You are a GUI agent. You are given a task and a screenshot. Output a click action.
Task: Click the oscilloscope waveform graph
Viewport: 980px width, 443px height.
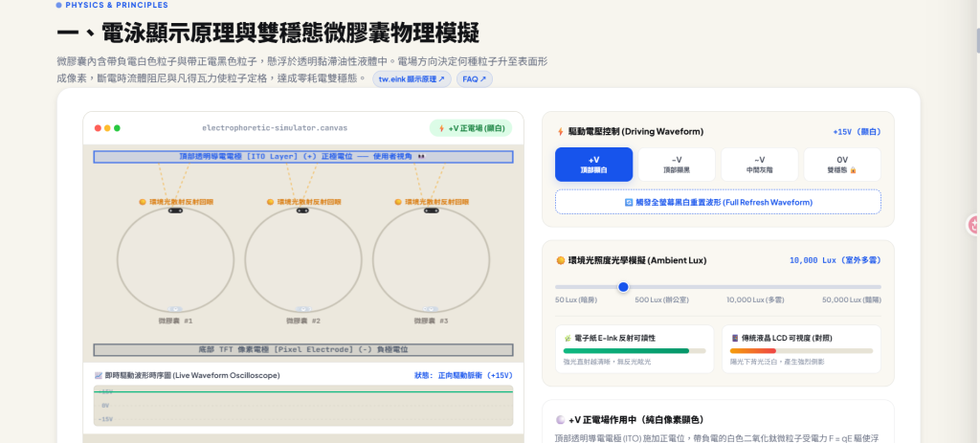pyautogui.click(x=303, y=406)
